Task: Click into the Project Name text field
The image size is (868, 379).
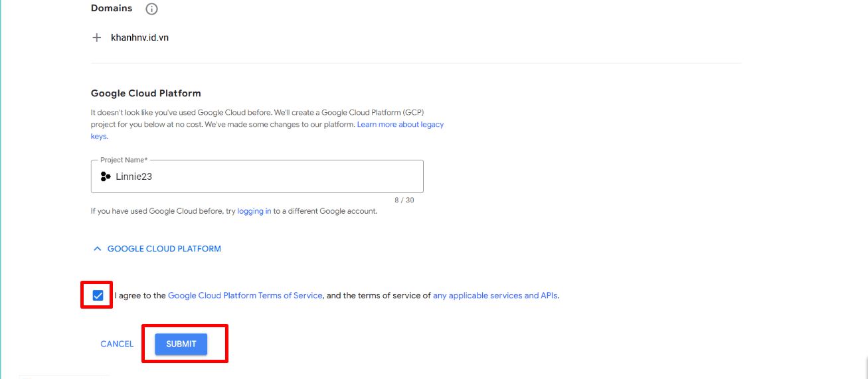Action: click(266, 177)
